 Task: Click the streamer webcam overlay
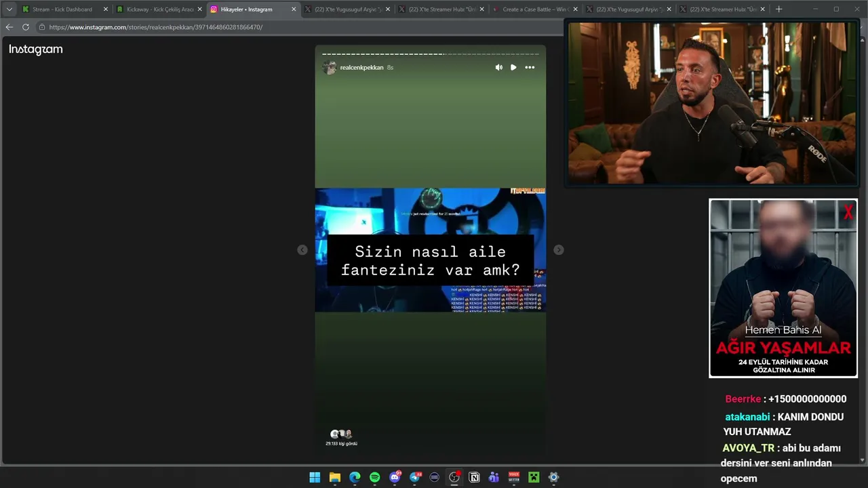[x=712, y=102]
